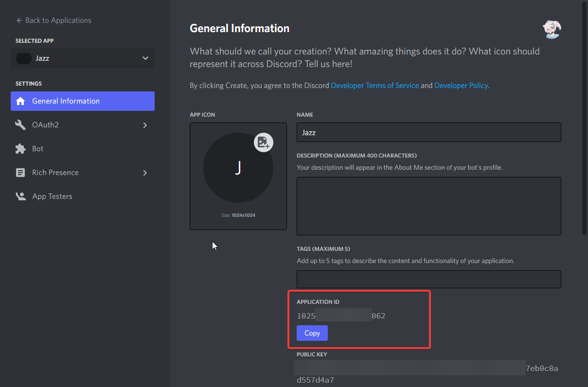Click the upload image icon on app icon

264,142
